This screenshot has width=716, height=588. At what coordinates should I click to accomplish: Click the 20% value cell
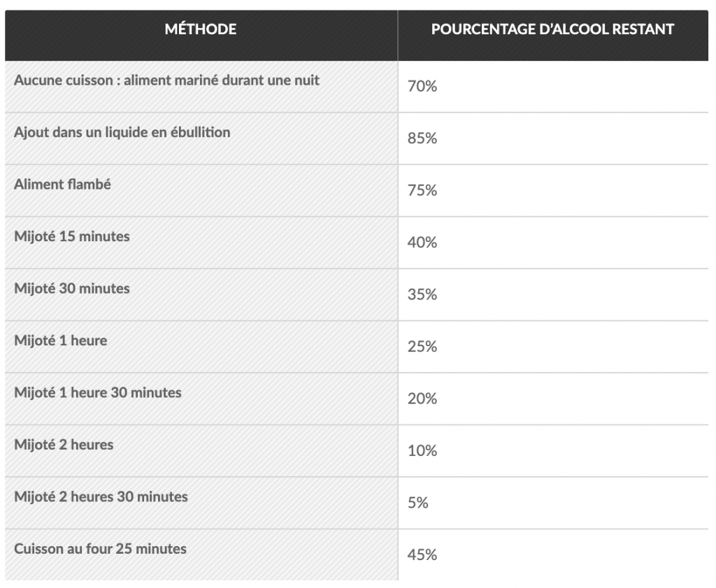(422, 399)
